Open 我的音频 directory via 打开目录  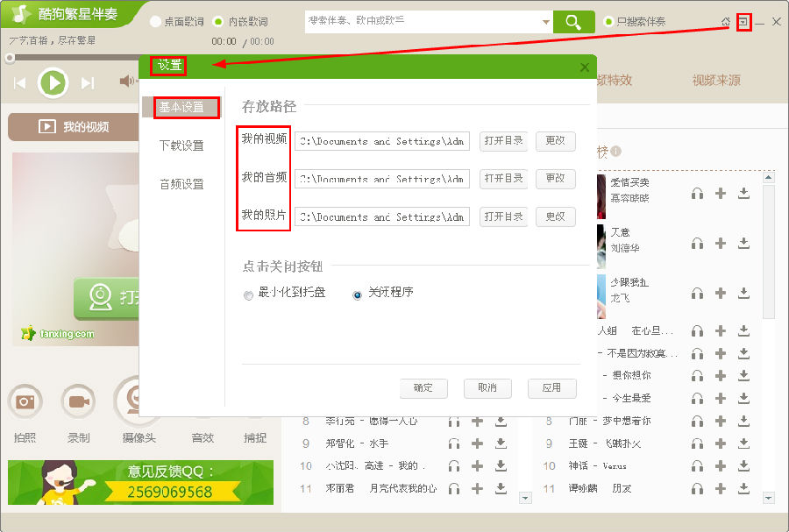[503, 179]
